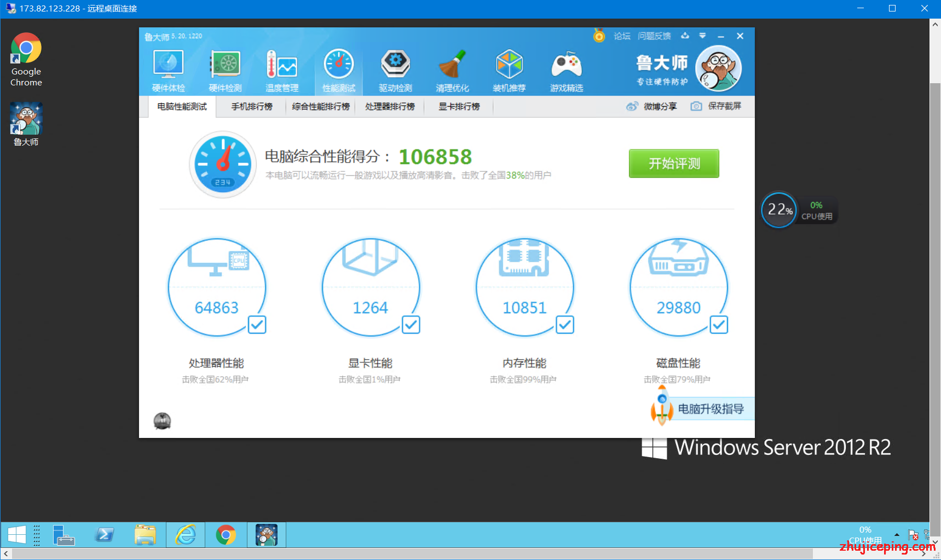The image size is (941, 560).
Task: Click the graphics card performance circle 1264
Action: coord(371,287)
